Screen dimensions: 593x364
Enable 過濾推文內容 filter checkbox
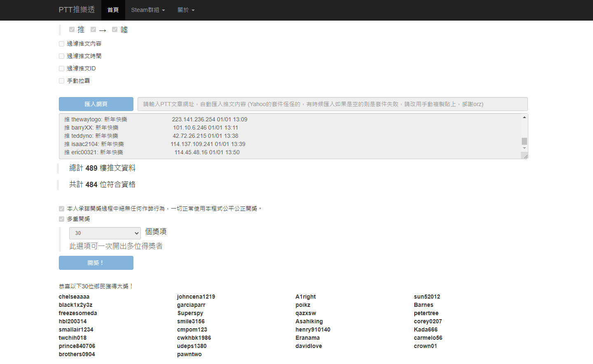click(x=61, y=44)
